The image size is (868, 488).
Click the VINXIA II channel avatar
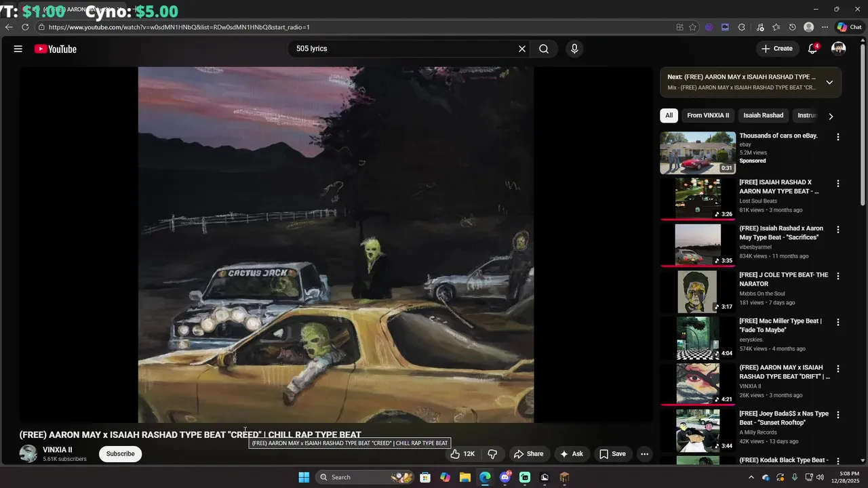pos(28,453)
